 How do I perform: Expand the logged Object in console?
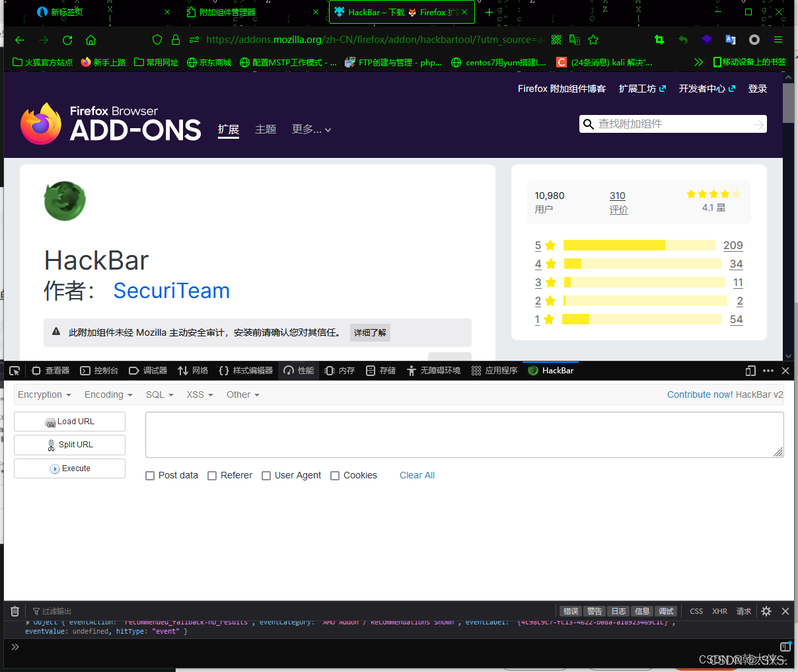(x=28, y=622)
